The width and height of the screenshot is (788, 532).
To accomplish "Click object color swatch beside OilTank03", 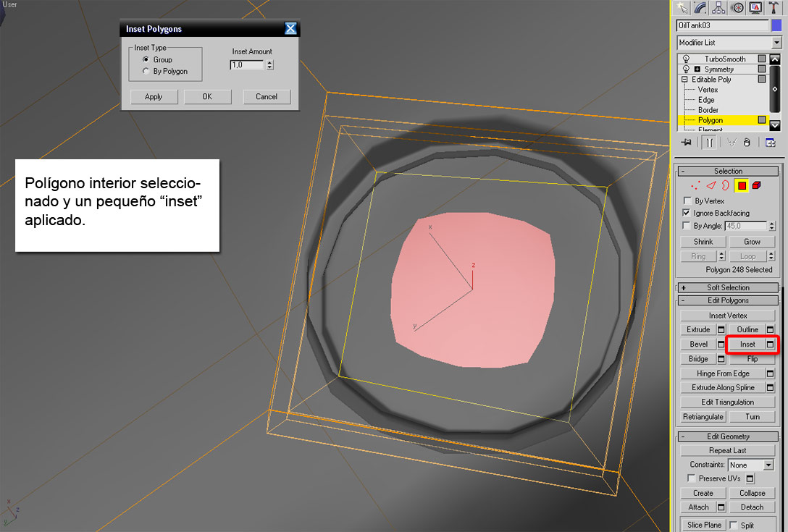I will coord(776,25).
